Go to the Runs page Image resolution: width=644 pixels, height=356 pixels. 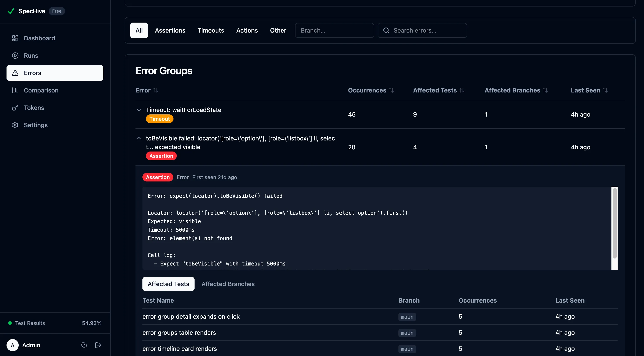click(55, 56)
